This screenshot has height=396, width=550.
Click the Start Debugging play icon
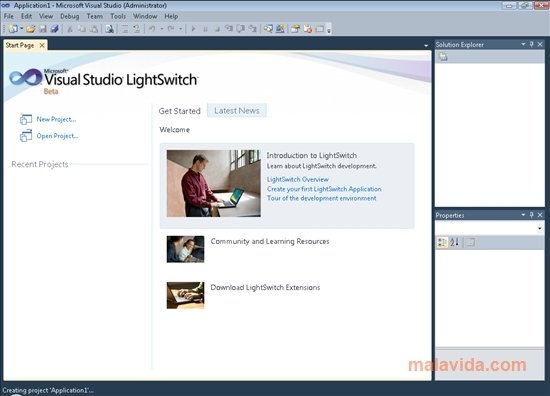(x=193, y=29)
